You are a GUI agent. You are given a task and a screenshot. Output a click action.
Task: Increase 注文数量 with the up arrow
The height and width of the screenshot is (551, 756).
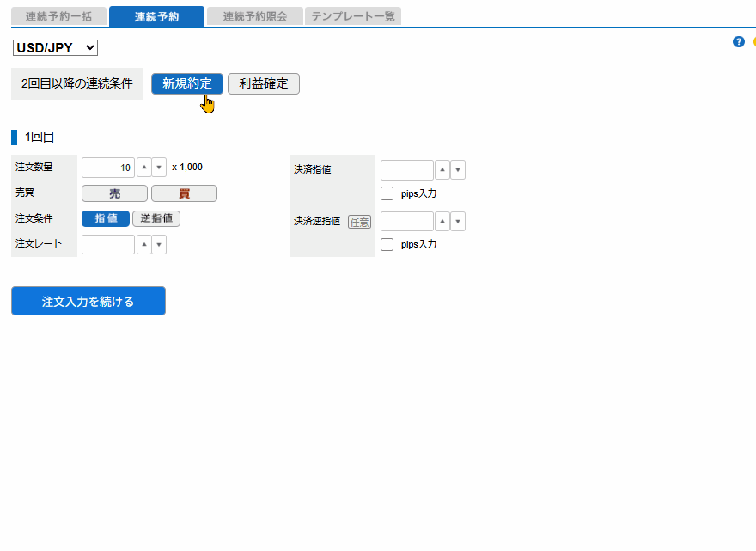coord(145,167)
